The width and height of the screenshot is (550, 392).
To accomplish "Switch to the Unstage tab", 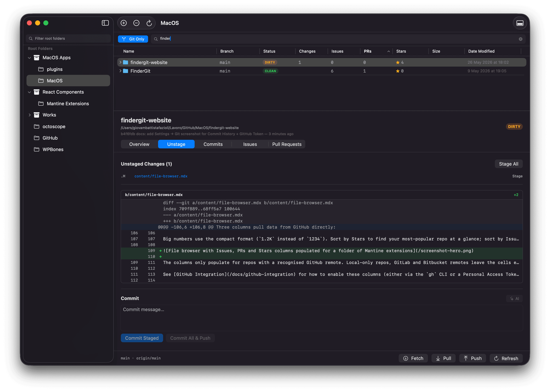I will (x=176, y=144).
